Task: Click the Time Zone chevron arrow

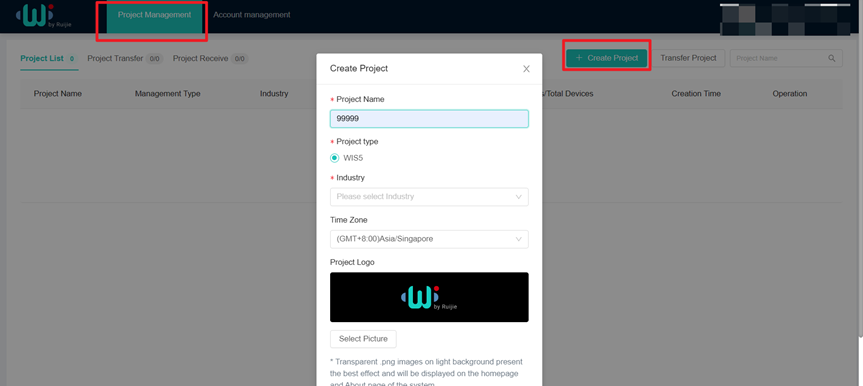Action: click(518, 239)
